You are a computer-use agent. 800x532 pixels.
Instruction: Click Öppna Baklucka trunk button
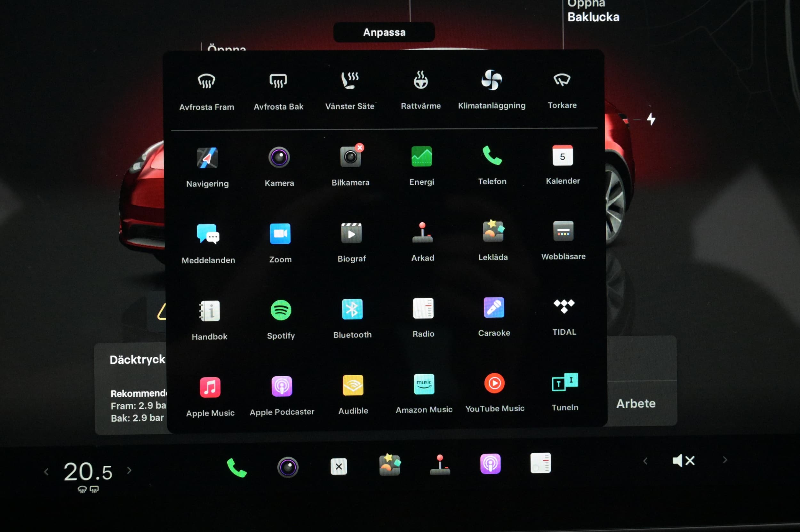593,11
